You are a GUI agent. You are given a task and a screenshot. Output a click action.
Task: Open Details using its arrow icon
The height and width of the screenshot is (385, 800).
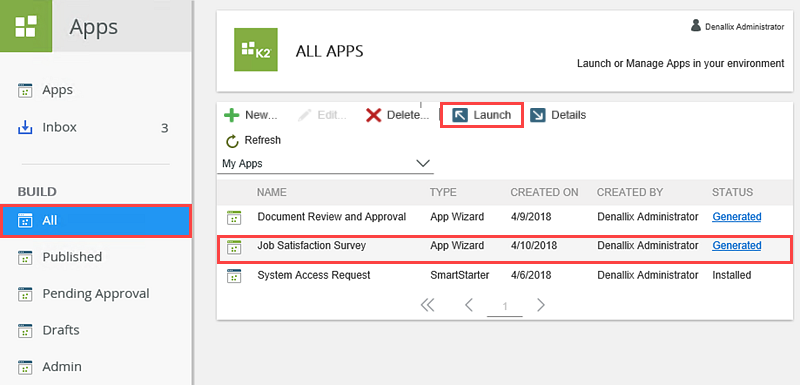coord(537,115)
